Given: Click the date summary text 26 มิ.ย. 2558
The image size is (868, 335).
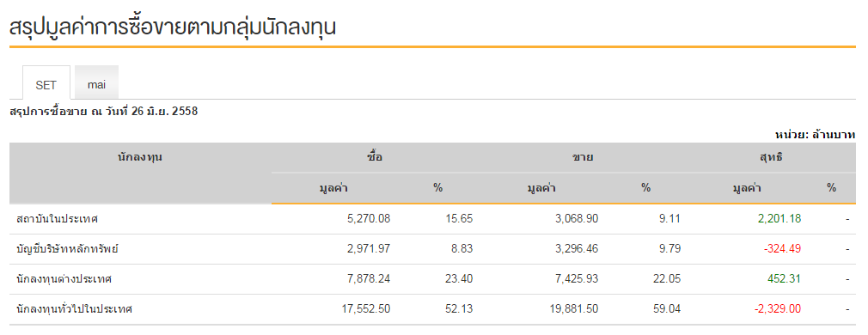Looking at the screenshot, I should [x=164, y=112].
